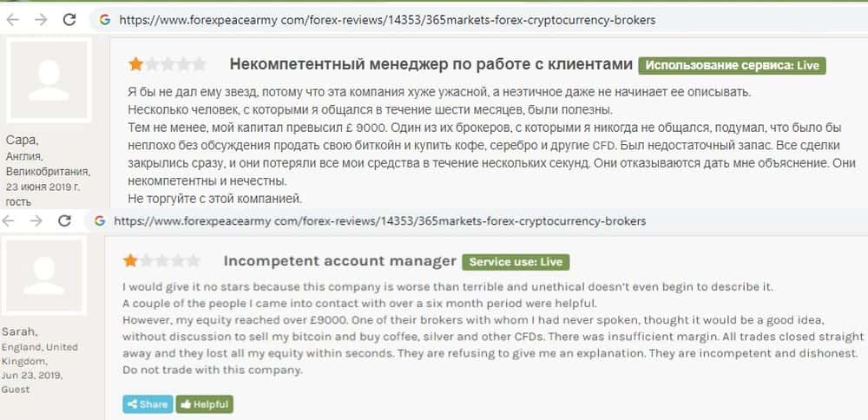Open the profile avatar of reviewer Сара
Viewport: 868px width, 420px height.
tap(49, 83)
